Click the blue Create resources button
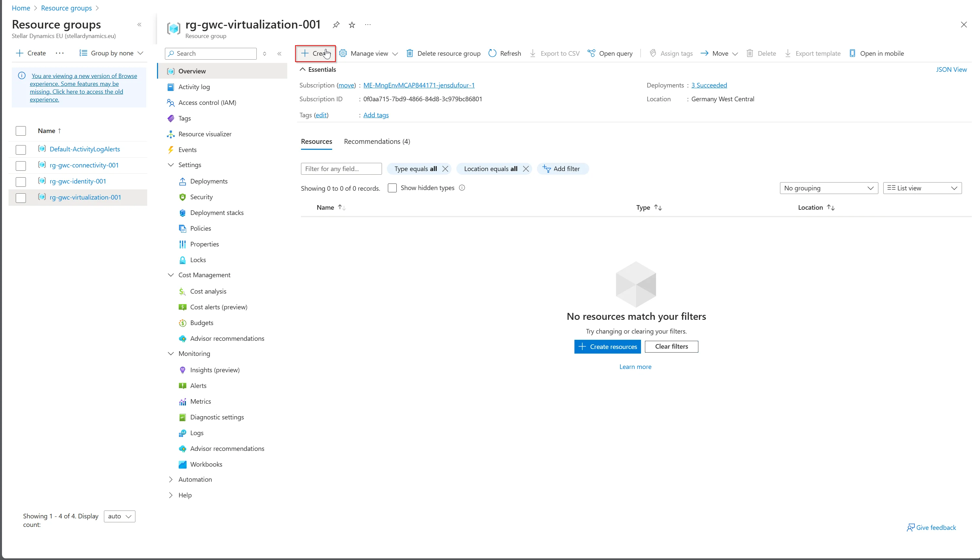Screen dimensions: 980x560 (607, 347)
